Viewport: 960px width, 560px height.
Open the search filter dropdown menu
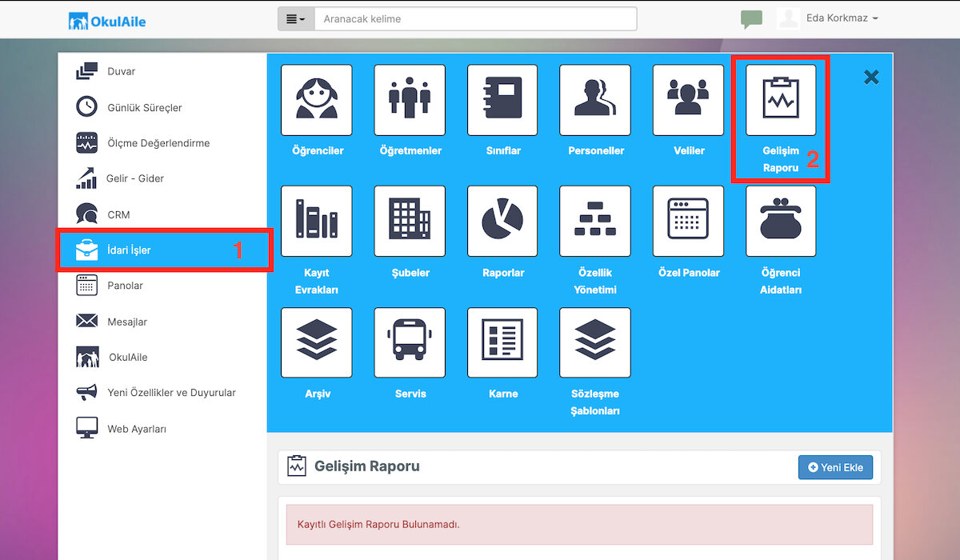click(x=296, y=19)
